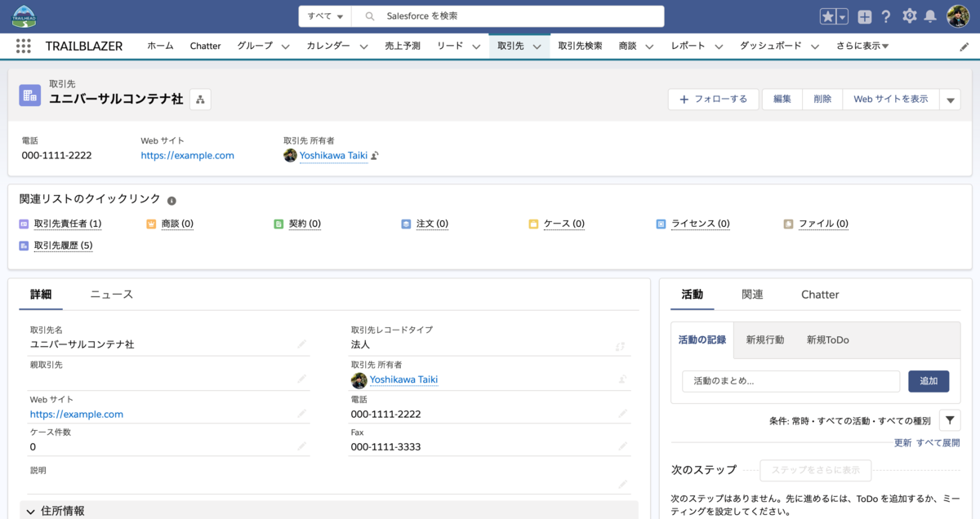Open the setup gear icon
The height and width of the screenshot is (519, 980).
pos(909,16)
